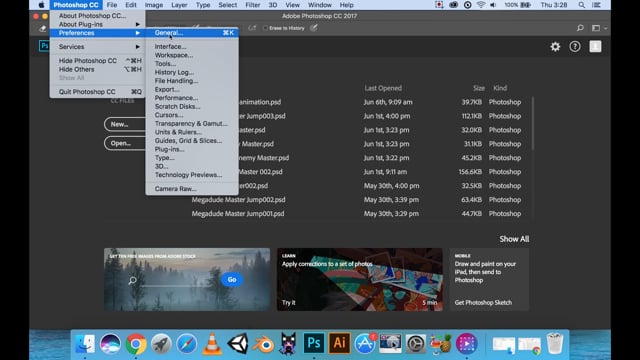
Task: Open the Filter menu
Action: tap(253, 5)
